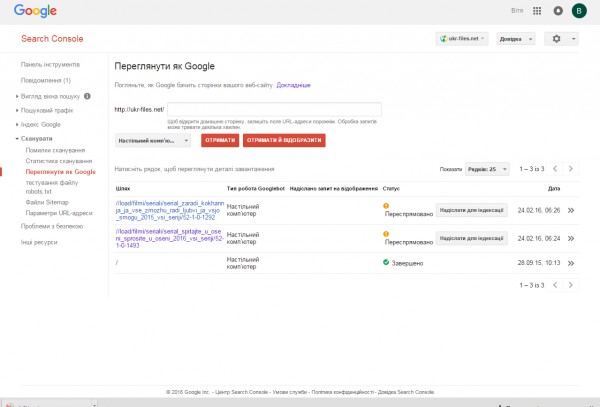Select Помилки сканування in the sidebar
Viewport: 600px width, 407px height.
coord(55,150)
